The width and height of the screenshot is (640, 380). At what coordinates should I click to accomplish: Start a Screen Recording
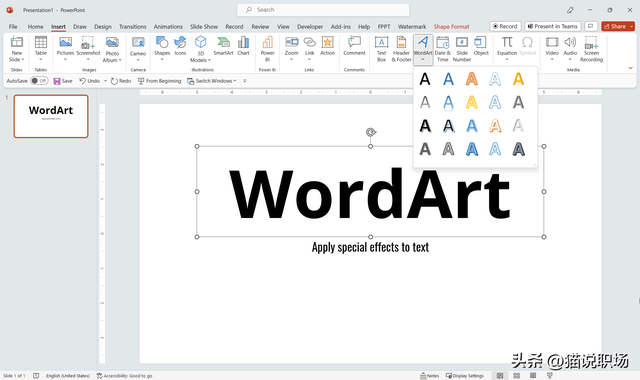[x=591, y=49]
